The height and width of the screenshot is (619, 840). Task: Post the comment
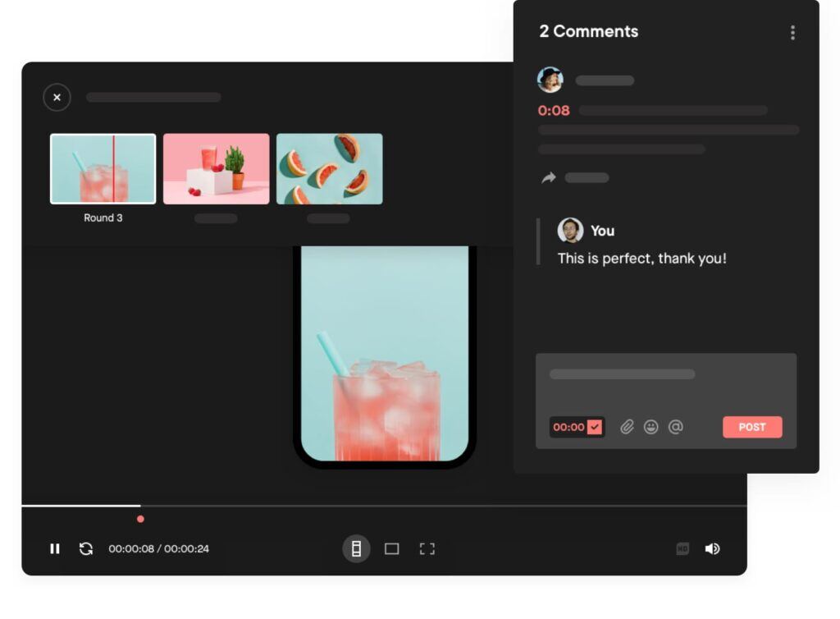pyautogui.click(x=751, y=427)
